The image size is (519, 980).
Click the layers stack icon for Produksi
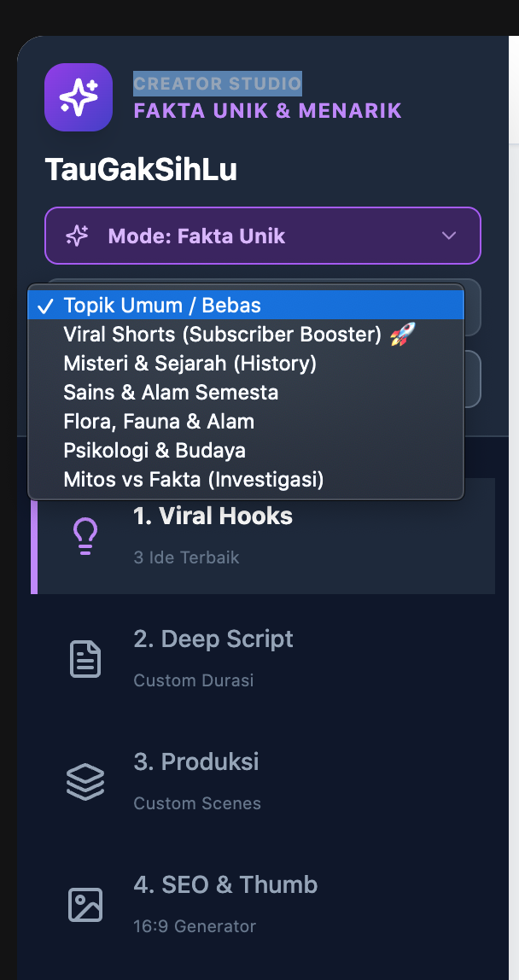click(x=85, y=782)
